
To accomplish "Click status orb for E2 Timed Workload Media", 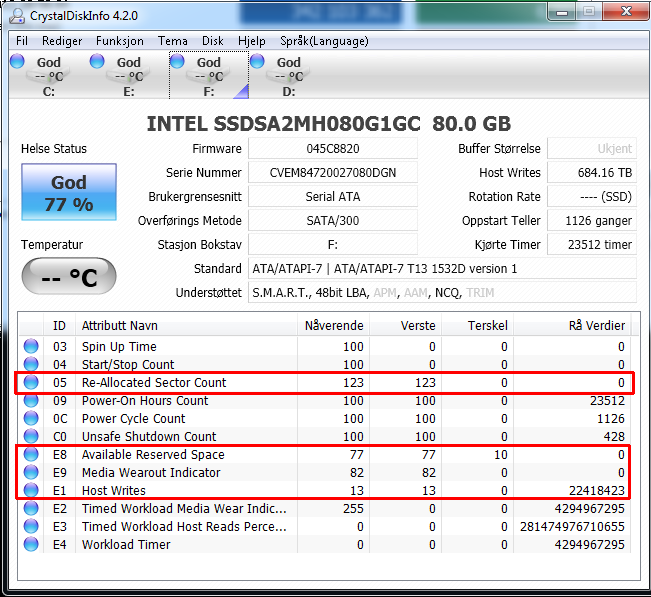I will pos(31,508).
